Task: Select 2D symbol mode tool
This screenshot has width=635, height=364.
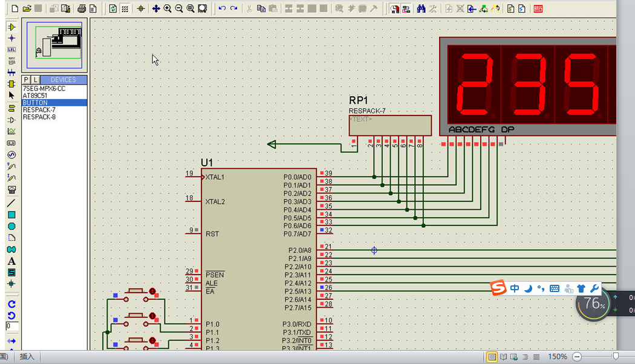Action: point(11,273)
